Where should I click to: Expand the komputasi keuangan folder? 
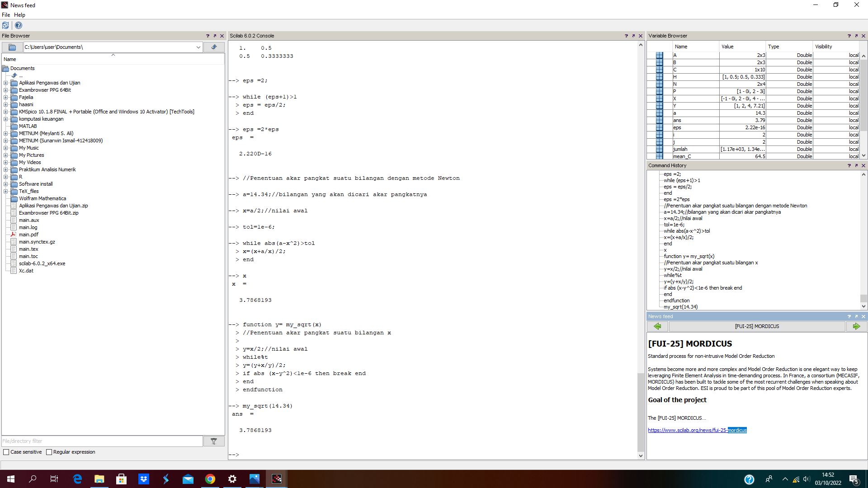click(x=5, y=119)
